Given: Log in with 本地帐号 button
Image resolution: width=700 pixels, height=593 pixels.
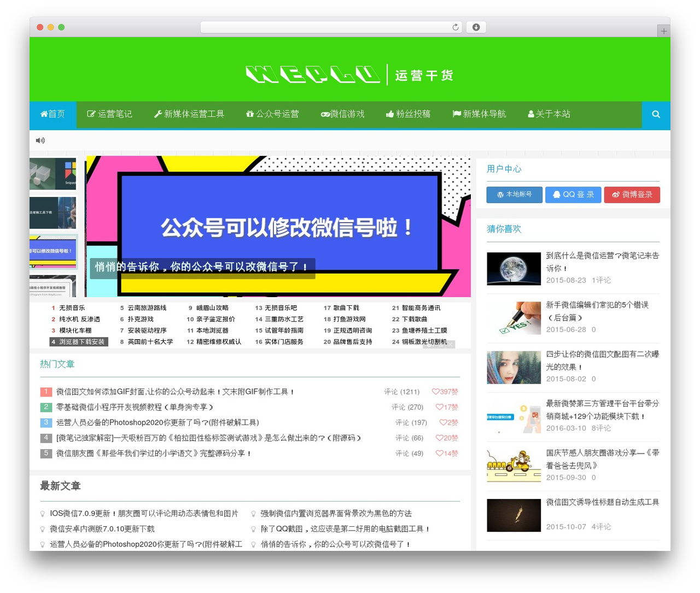Looking at the screenshot, I should click(x=514, y=195).
